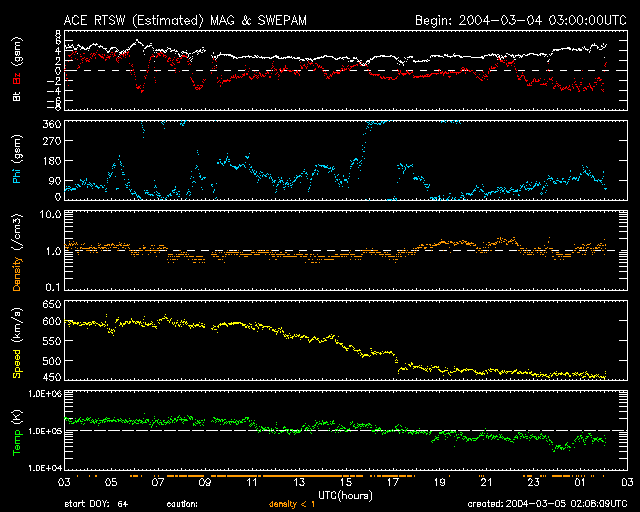Image resolution: width=640 pixels, height=512 pixels.
Task: Select the '1.0E+04' tick on the Temp axis
Action: tap(45, 468)
